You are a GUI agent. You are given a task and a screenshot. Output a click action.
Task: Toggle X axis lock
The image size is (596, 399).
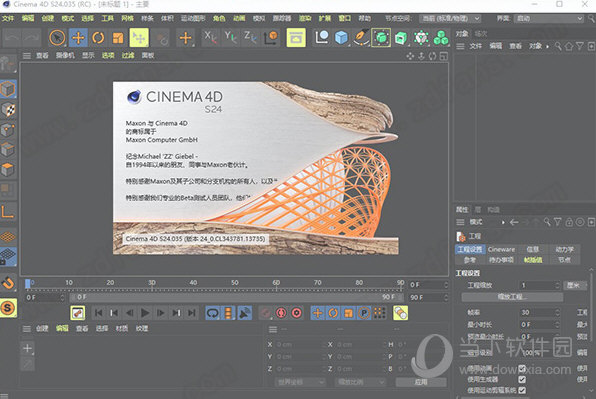(210, 38)
